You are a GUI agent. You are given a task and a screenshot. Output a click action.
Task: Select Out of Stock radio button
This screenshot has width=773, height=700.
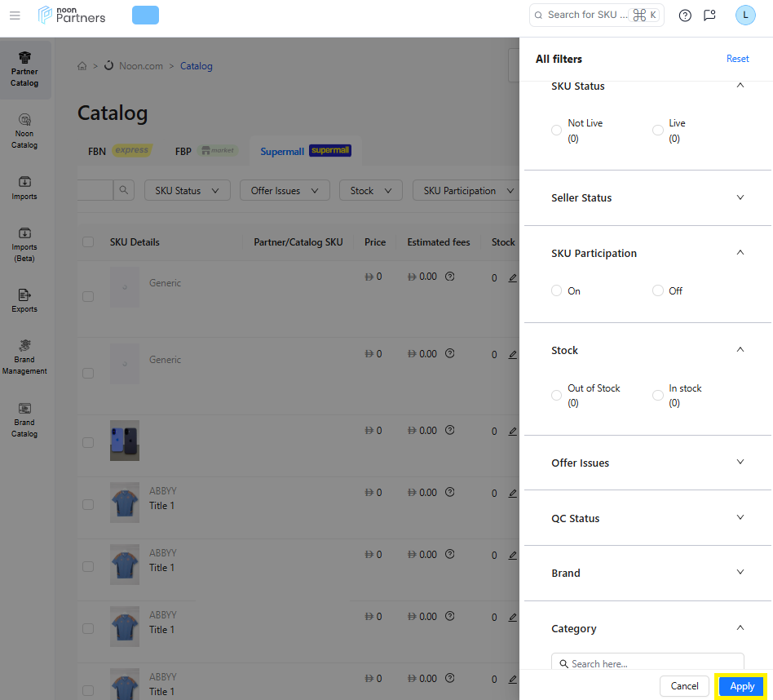[557, 395]
